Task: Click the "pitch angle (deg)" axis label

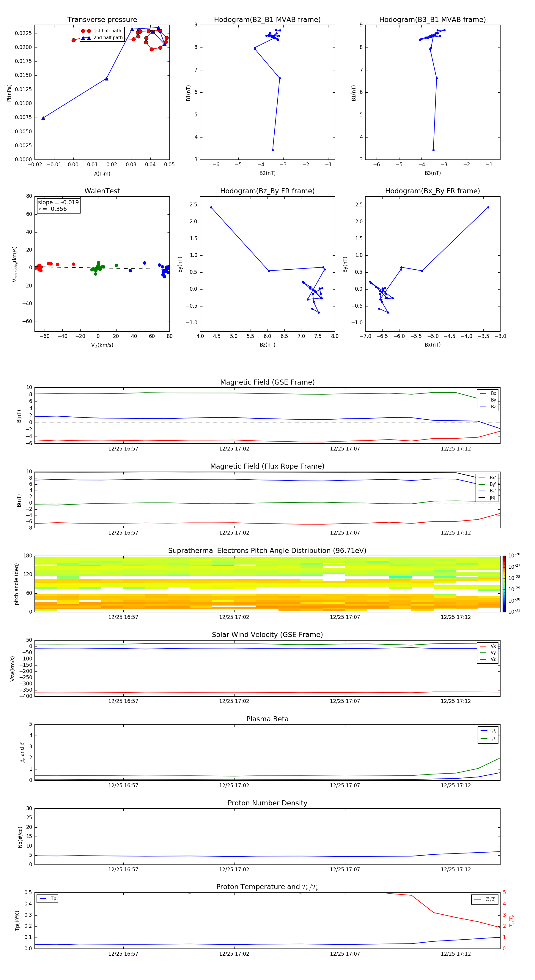Action: pyautogui.click(x=16, y=584)
